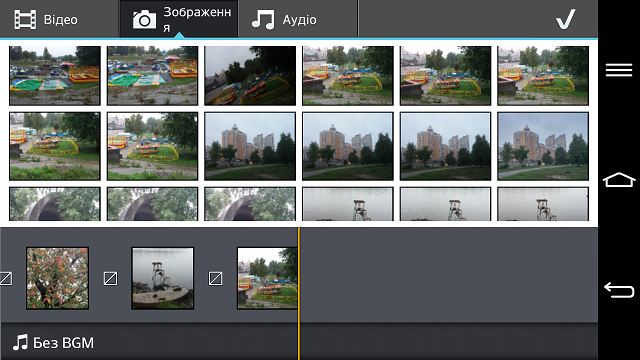Pick first-row second amusement park photo

[152, 76]
